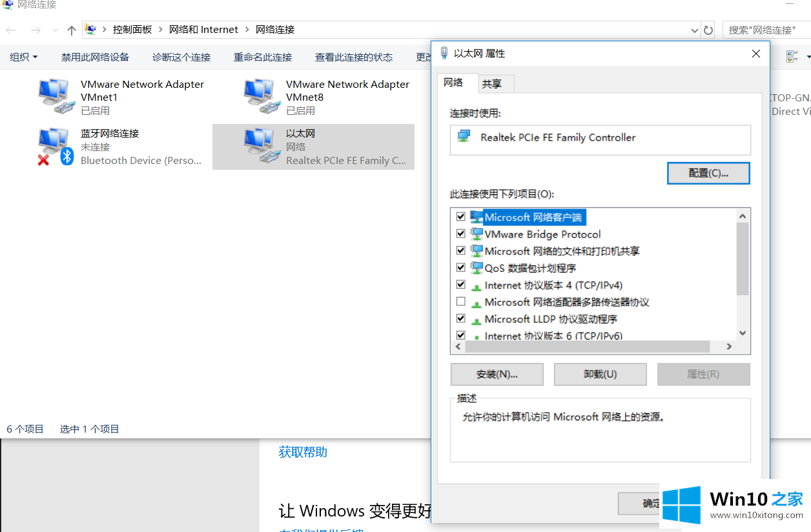The height and width of the screenshot is (532, 811).
Task: Click the Forward arrow in Explorer
Action: pyautogui.click(x=36, y=30)
